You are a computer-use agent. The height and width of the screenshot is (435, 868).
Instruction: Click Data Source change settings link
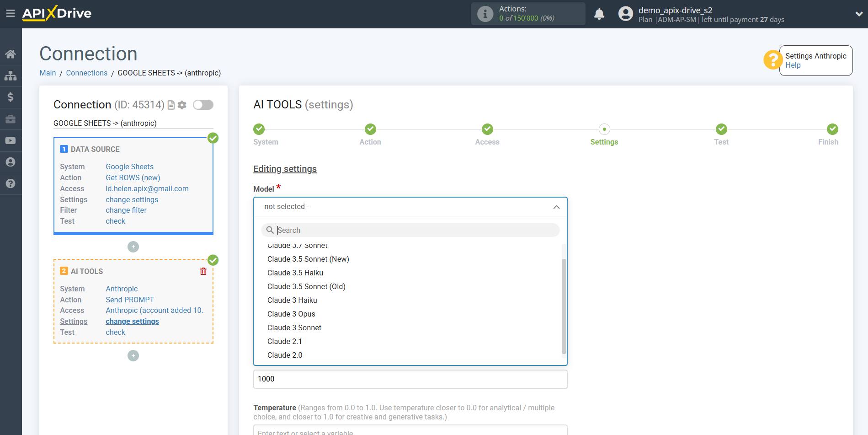pos(132,199)
